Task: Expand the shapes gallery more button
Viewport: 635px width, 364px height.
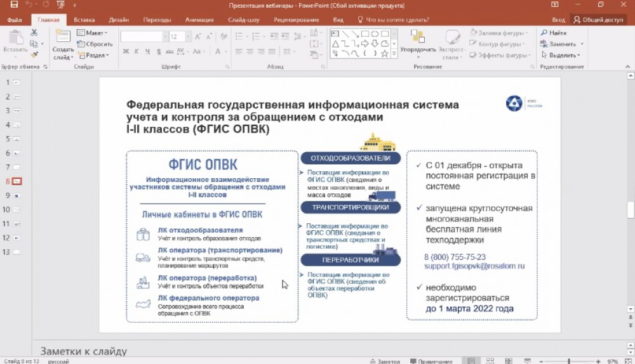Action: point(394,53)
